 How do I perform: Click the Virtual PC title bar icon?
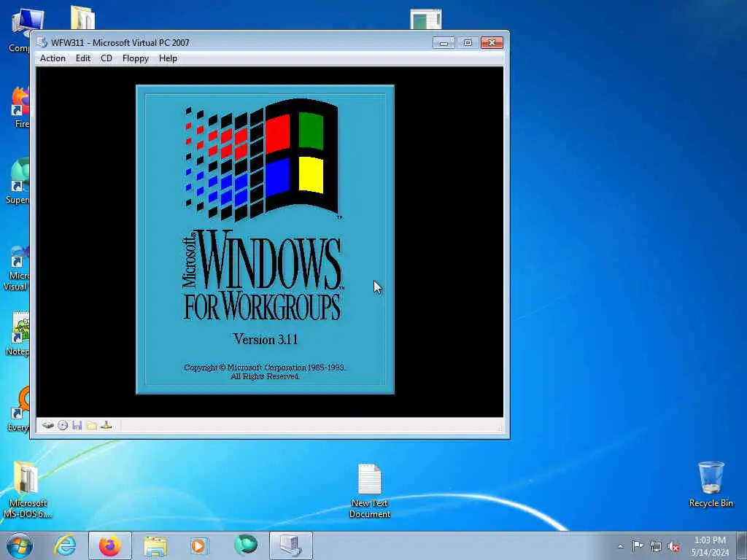coord(42,42)
